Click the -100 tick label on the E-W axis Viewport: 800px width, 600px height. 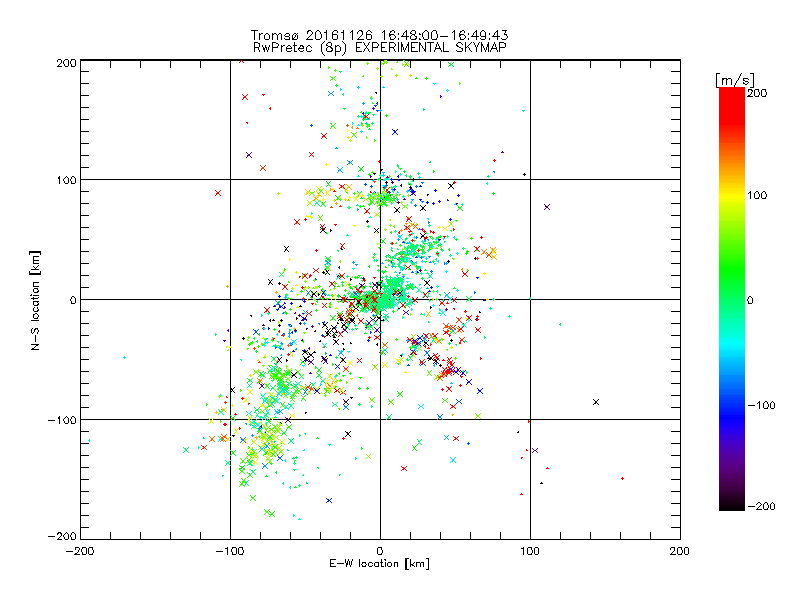230,551
